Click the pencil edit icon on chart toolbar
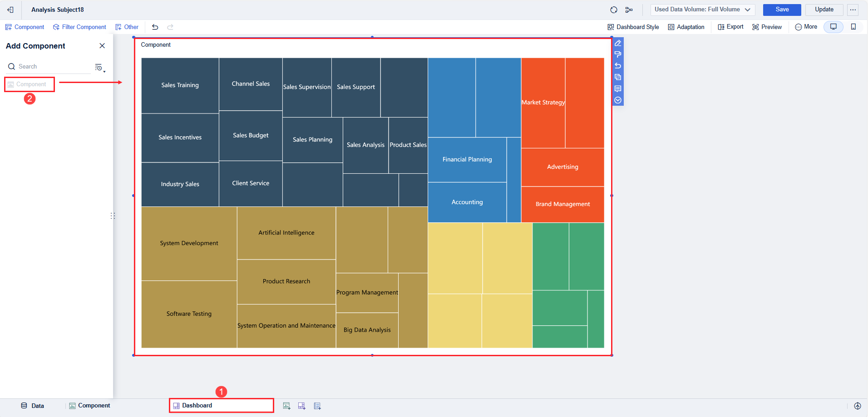The width and height of the screenshot is (868, 417). click(x=618, y=43)
